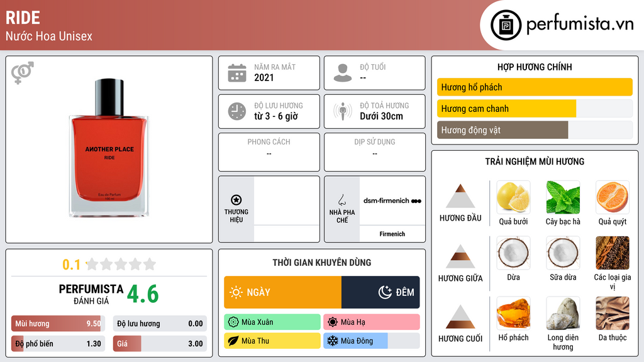Viewport: 644px width, 362px height.
Task: Click the snowflake icon for Mùa Đông
Action: pos(333,341)
